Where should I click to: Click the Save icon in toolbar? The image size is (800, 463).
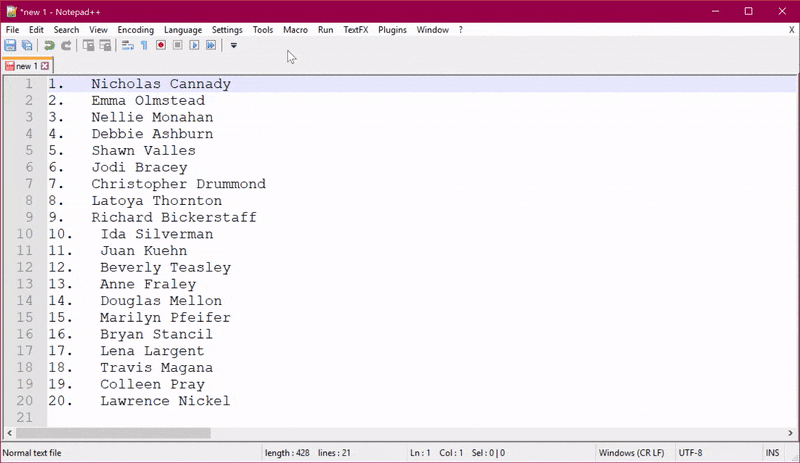(x=11, y=46)
